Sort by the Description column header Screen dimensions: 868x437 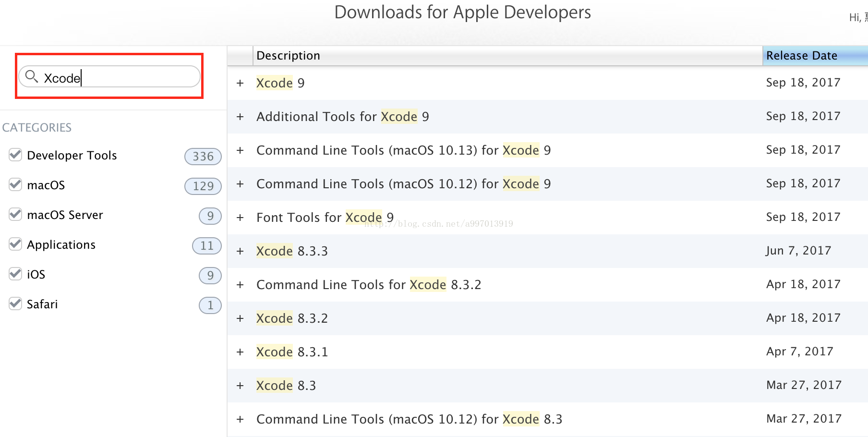[507, 56]
